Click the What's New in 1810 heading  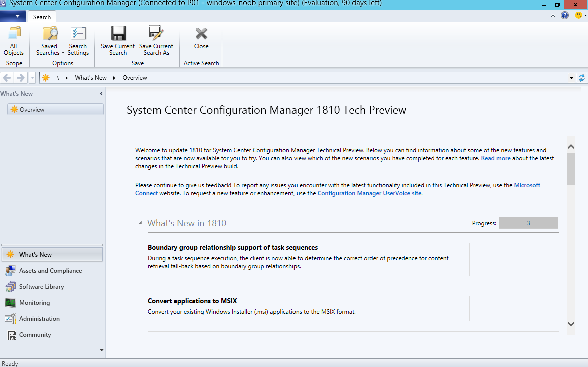pos(187,223)
